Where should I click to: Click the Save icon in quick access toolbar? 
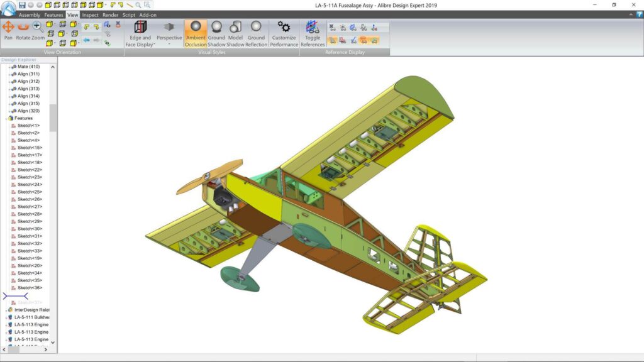[22, 5]
